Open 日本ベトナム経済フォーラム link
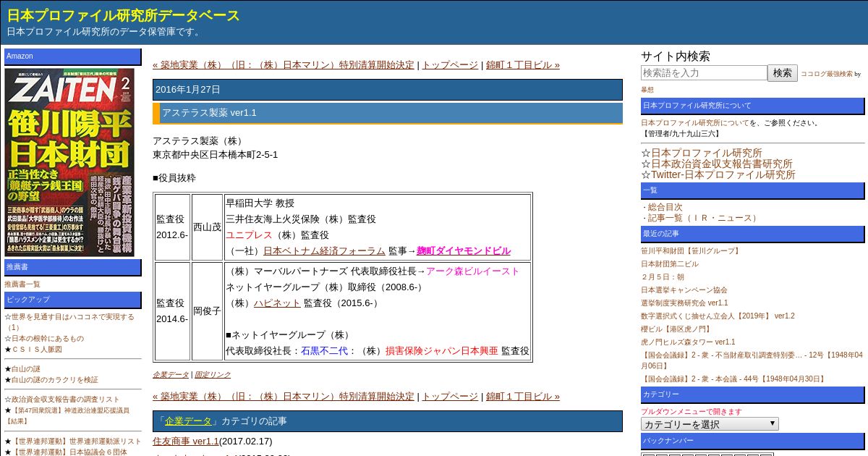868x456 pixels. pos(324,251)
